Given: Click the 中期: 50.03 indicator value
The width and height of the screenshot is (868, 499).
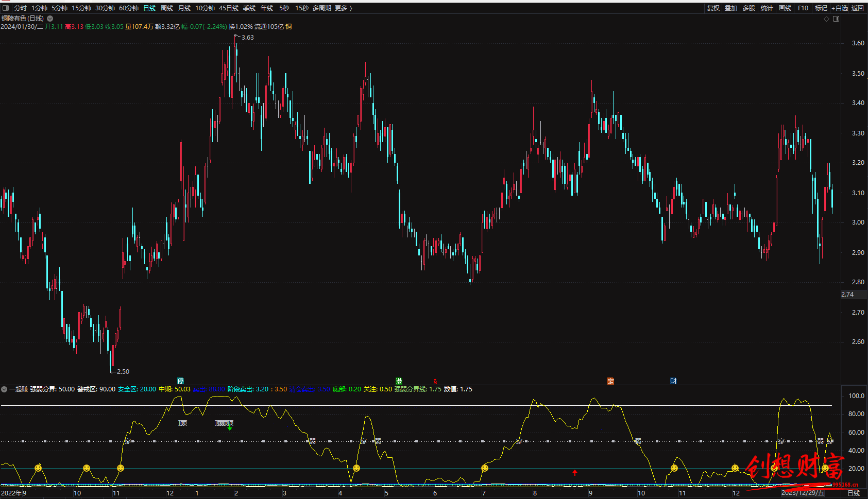Looking at the screenshot, I should pyautogui.click(x=175, y=389).
